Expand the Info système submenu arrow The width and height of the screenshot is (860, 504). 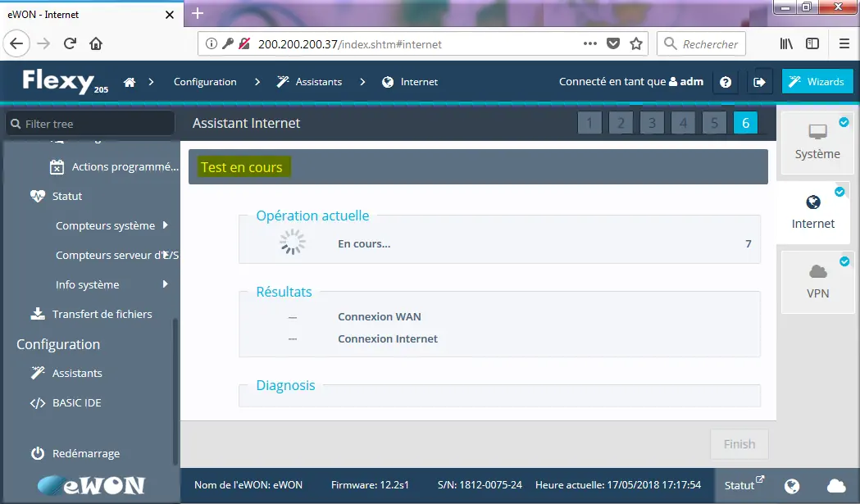[166, 284]
